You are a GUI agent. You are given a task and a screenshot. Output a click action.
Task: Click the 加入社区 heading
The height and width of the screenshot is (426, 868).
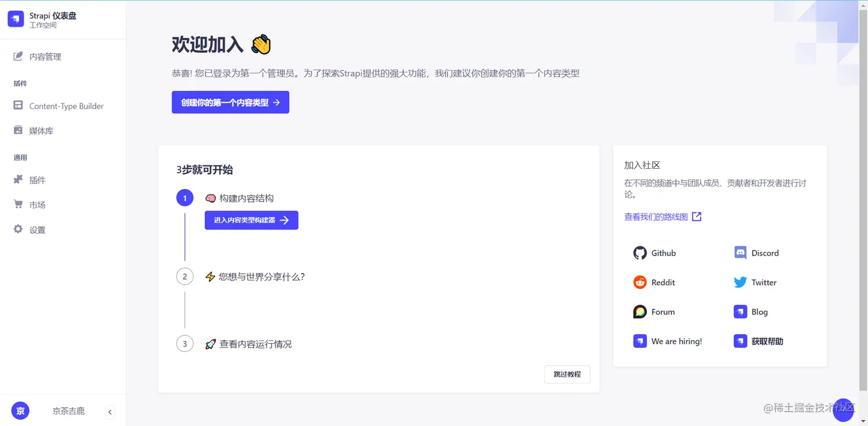pyautogui.click(x=642, y=165)
